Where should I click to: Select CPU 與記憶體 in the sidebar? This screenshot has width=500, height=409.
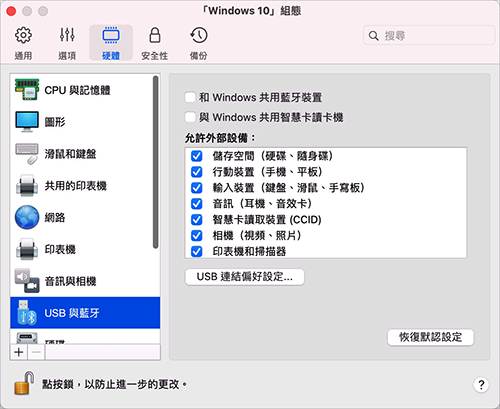coord(85,90)
